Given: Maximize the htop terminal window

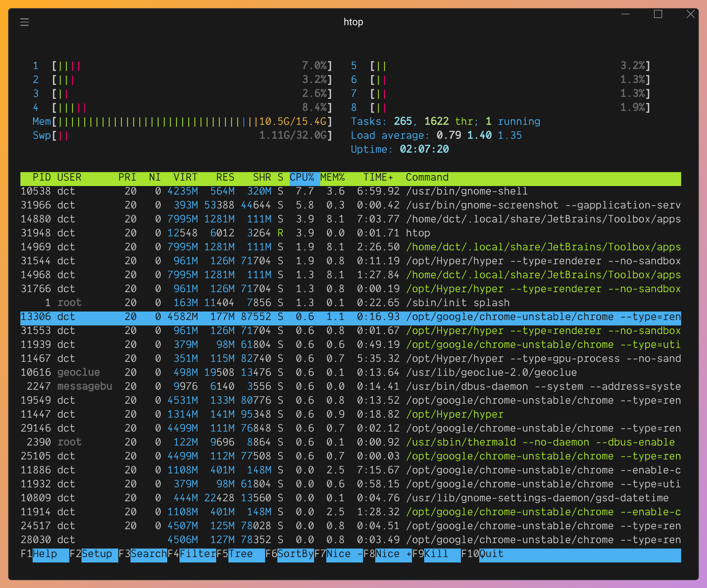Looking at the screenshot, I should click(x=658, y=14).
